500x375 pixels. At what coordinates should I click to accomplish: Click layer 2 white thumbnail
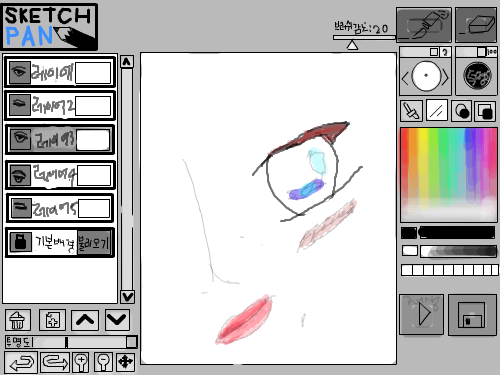click(x=93, y=106)
